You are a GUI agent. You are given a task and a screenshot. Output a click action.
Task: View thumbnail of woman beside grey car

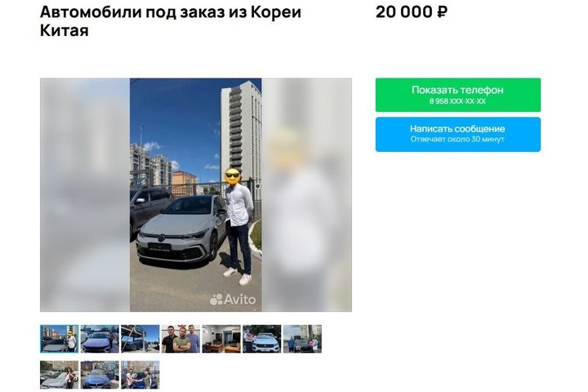click(60, 375)
